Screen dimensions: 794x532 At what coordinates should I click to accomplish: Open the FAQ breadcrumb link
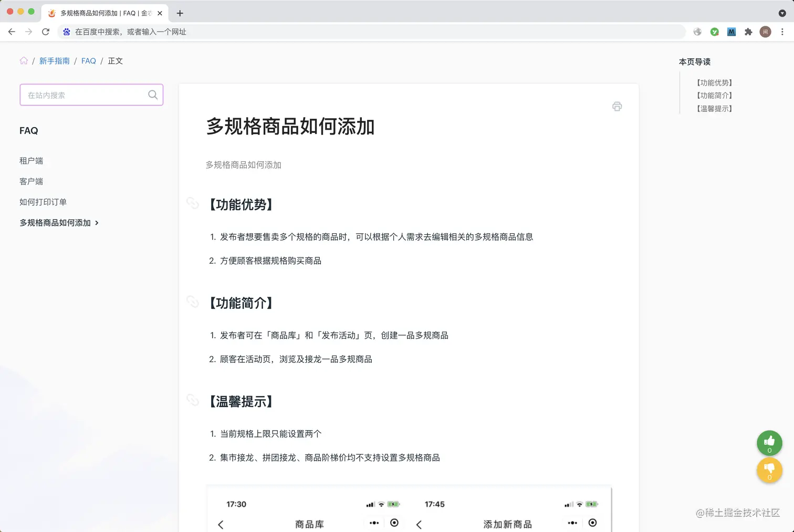[x=89, y=61]
